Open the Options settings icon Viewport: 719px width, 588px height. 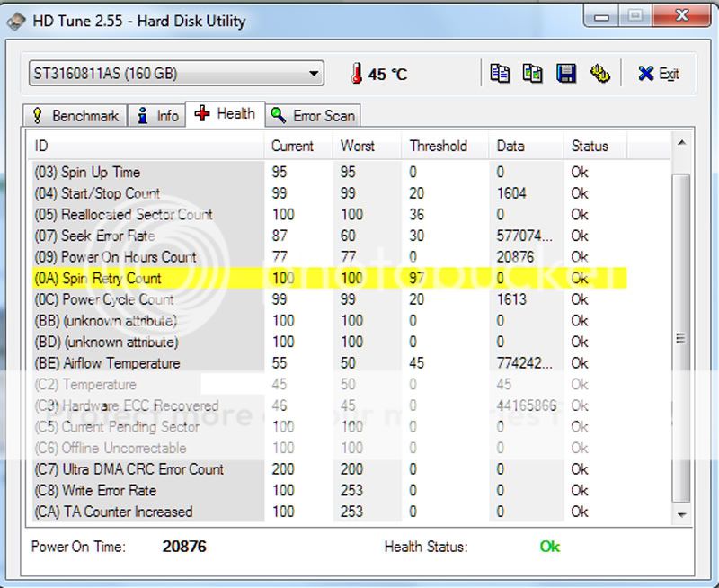[x=600, y=74]
